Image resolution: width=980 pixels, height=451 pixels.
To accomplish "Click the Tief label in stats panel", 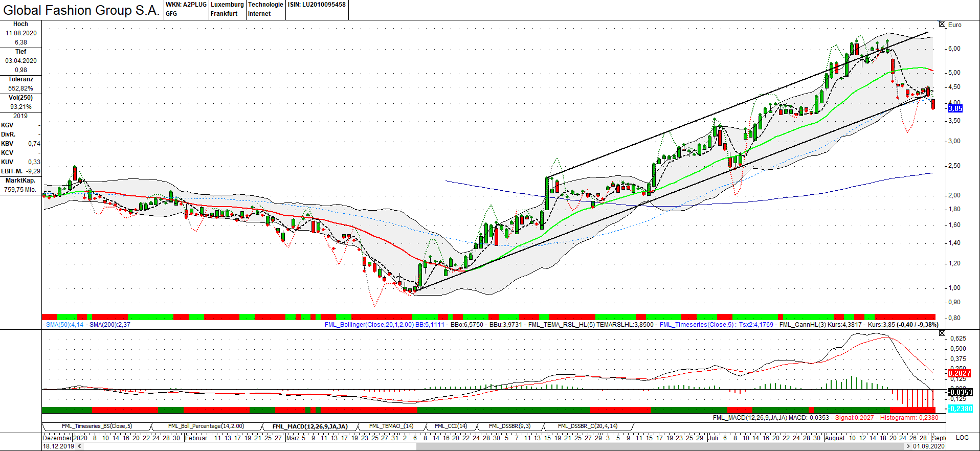I will click(x=20, y=52).
